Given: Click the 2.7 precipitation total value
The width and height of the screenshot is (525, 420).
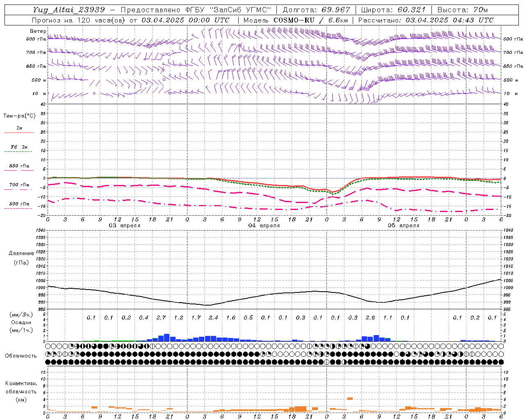Looking at the screenshot, I should click(161, 318).
